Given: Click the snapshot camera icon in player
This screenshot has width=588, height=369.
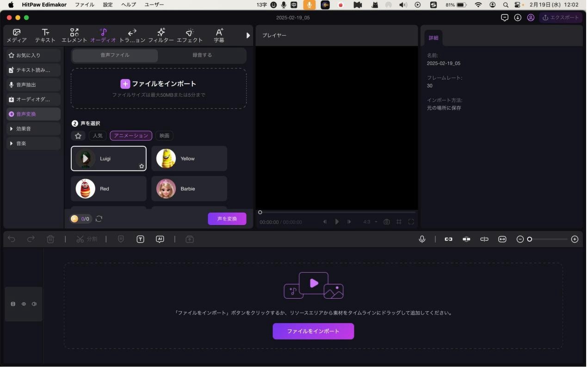Looking at the screenshot, I should (x=387, y=223).
